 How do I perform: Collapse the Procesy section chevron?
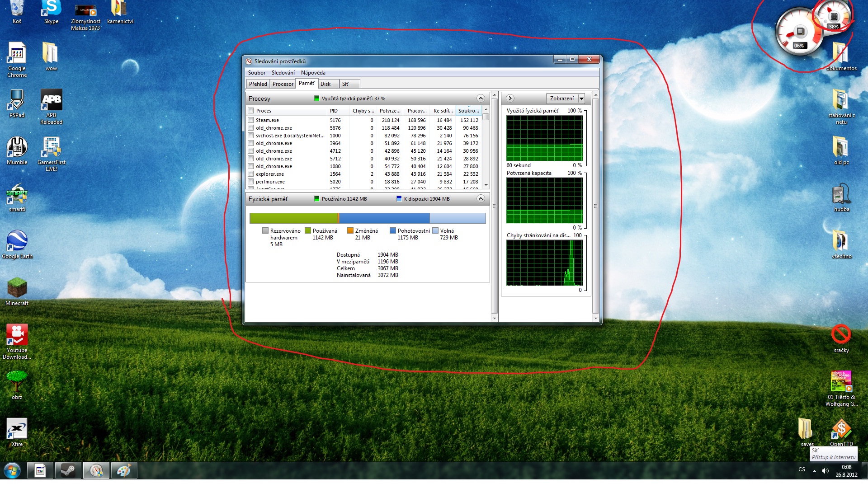click(481, 99)
